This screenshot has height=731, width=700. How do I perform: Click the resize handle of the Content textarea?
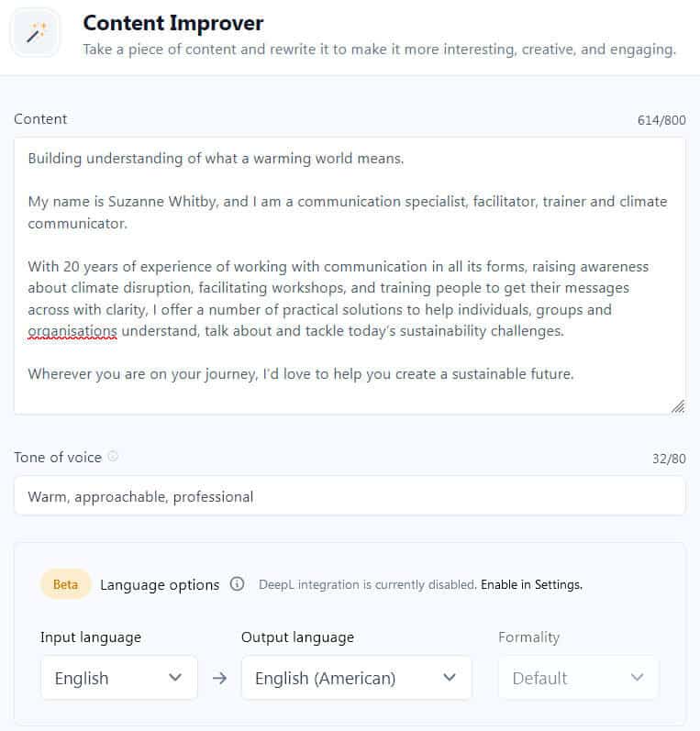tap(677, 406)
